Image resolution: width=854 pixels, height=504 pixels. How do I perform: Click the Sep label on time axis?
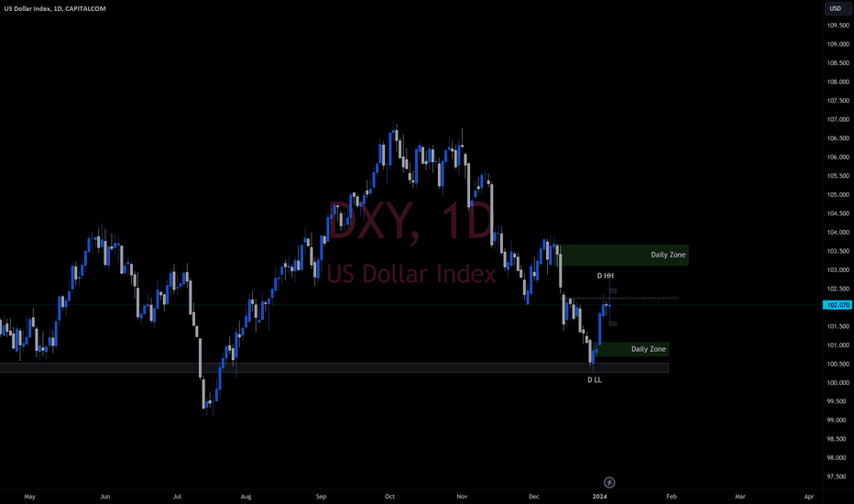[x=321, y=497]
